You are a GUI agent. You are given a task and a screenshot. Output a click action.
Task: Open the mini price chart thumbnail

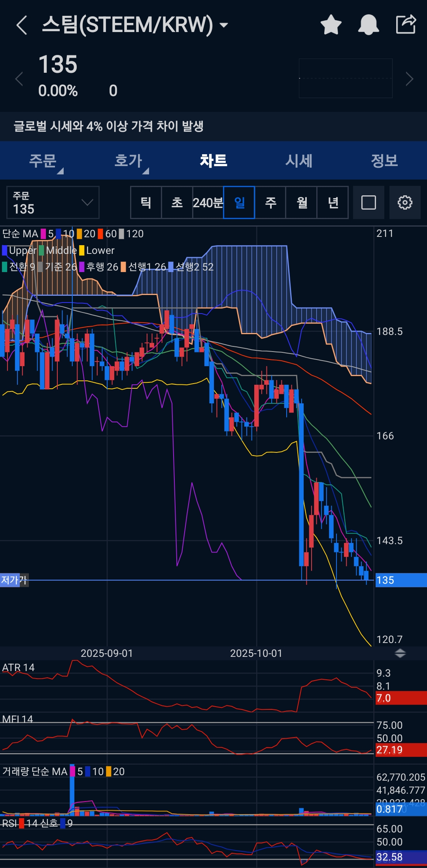(346, 78)
